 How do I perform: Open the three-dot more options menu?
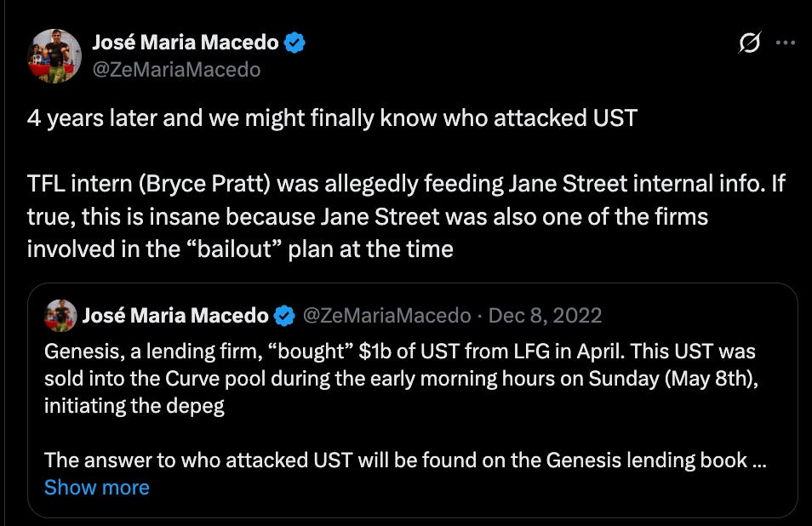tap(785, 43)
